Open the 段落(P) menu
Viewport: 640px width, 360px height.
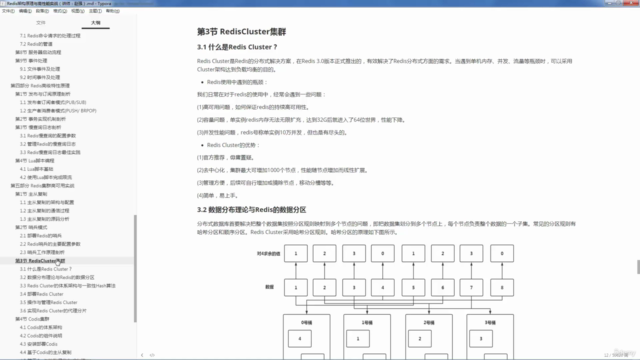[x=42, y=11]
